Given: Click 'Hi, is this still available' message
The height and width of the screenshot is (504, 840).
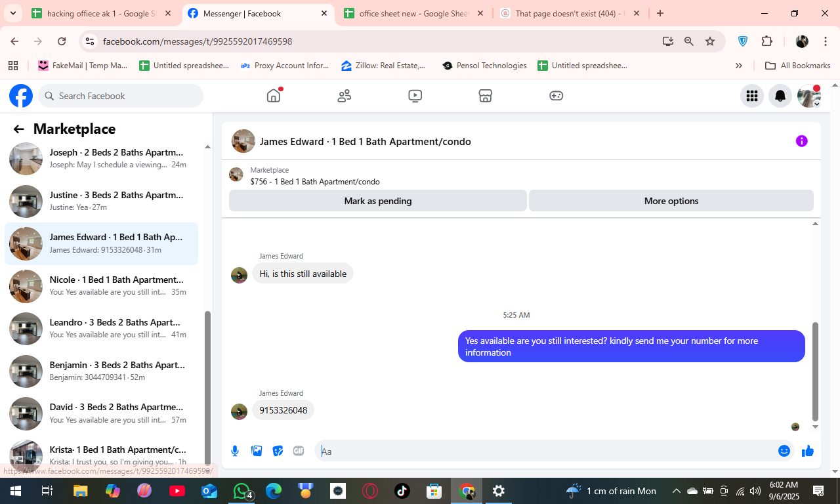Looking at the screenshot, I should pos(303,274).
